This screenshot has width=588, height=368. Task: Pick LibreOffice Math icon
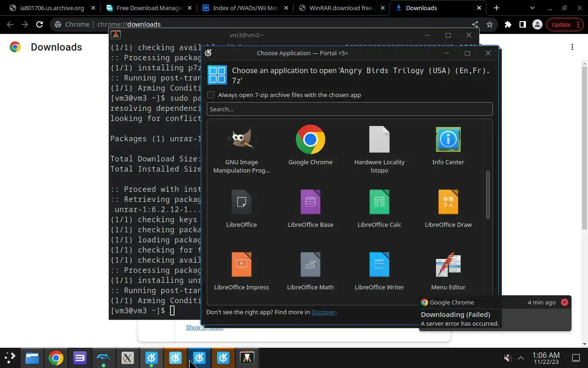pos(311,264)
